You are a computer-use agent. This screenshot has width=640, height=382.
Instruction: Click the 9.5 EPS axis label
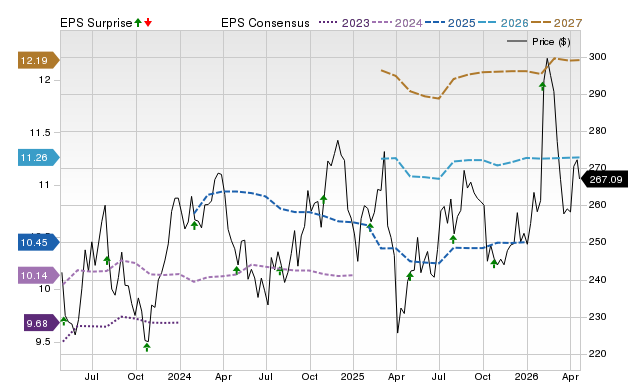(x=43, y=342)
